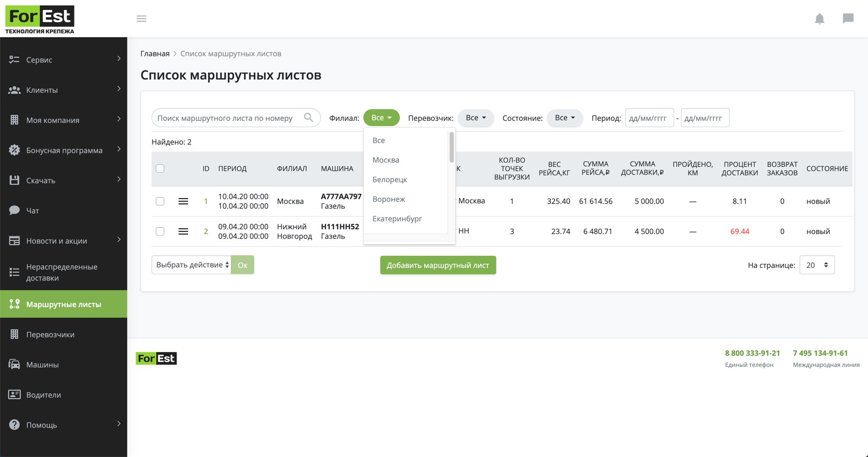Change the На странице count dropdown

pyautogui.click(x=817, y=265)
